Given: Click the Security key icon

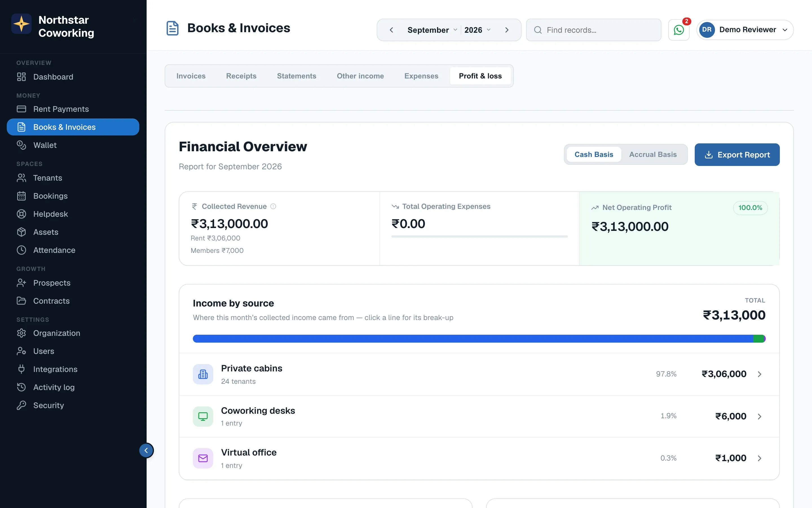Looking at the screenshot, I should [x=21, y=405].
